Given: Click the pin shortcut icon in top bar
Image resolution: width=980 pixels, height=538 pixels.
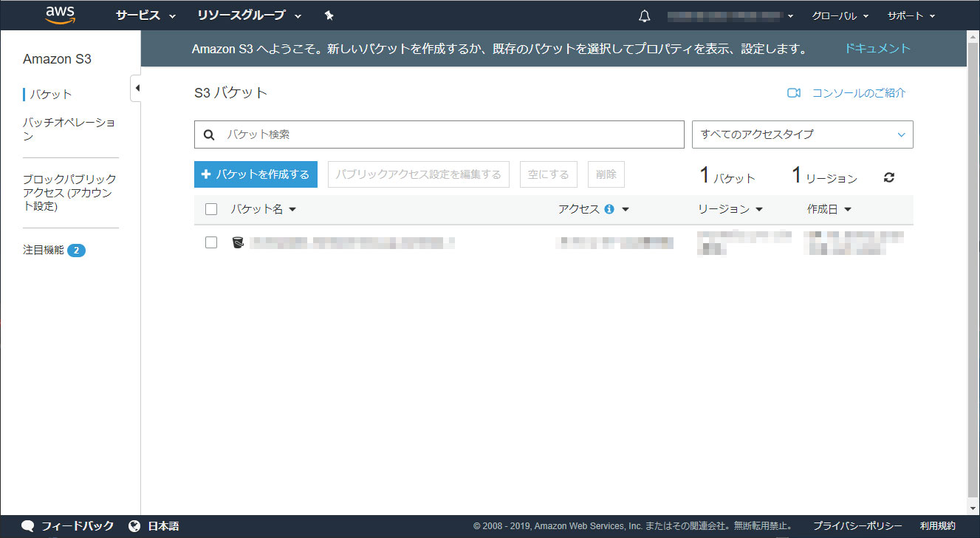Looking at the screenshot, I should pos(329,16).
